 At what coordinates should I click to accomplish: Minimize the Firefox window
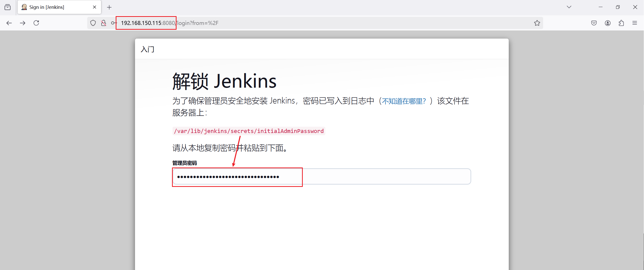(x=600, y=7)
